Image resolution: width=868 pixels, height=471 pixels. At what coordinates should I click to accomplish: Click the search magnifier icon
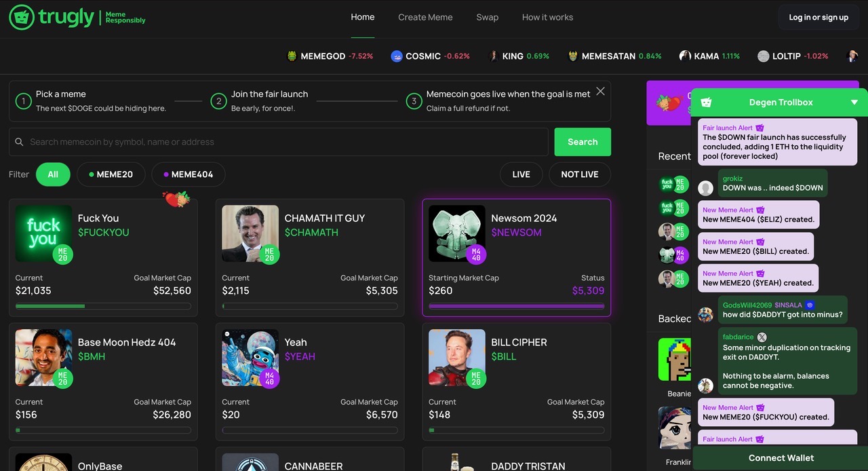point(19,143)
